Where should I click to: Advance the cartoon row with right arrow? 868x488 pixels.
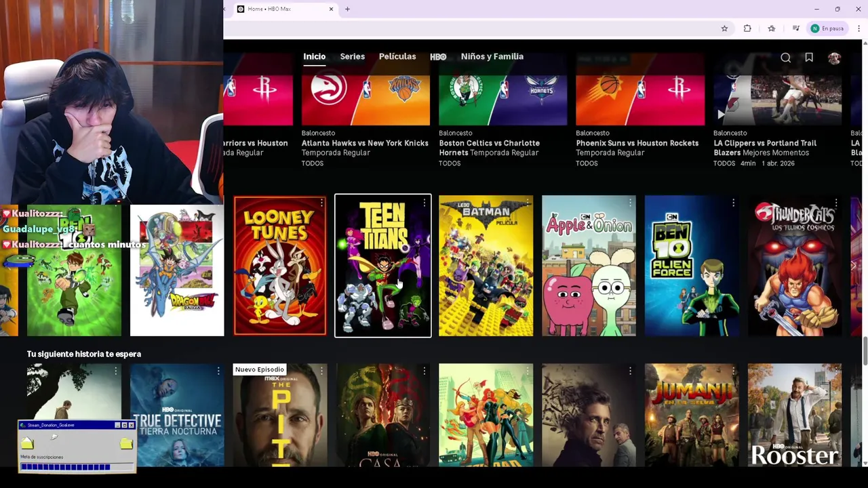[854, 266]
